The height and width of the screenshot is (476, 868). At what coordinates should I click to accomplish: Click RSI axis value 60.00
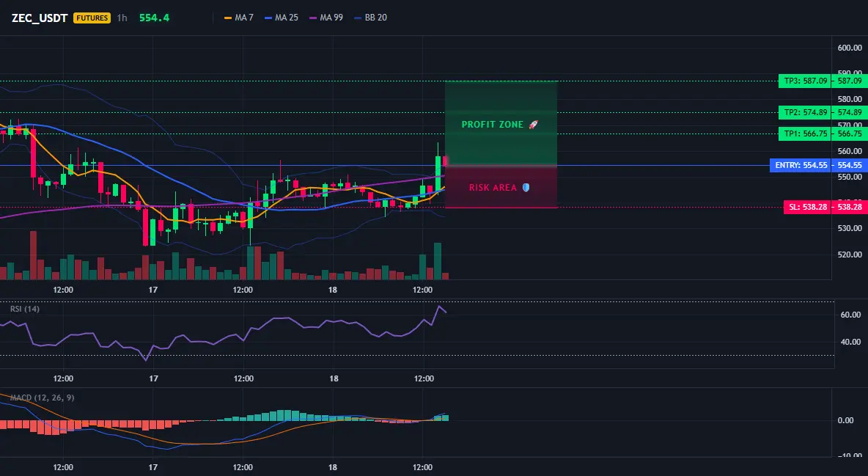850,315
